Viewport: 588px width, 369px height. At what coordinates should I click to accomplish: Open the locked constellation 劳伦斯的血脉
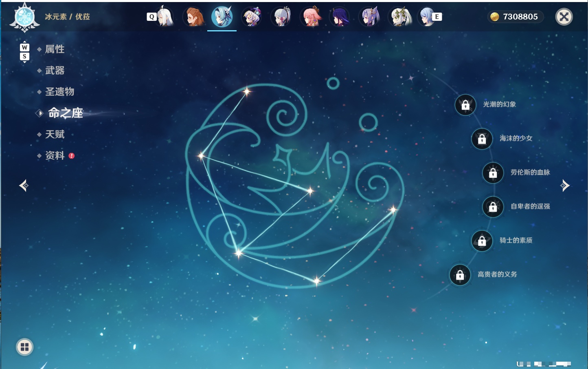[x=493, y=172]
